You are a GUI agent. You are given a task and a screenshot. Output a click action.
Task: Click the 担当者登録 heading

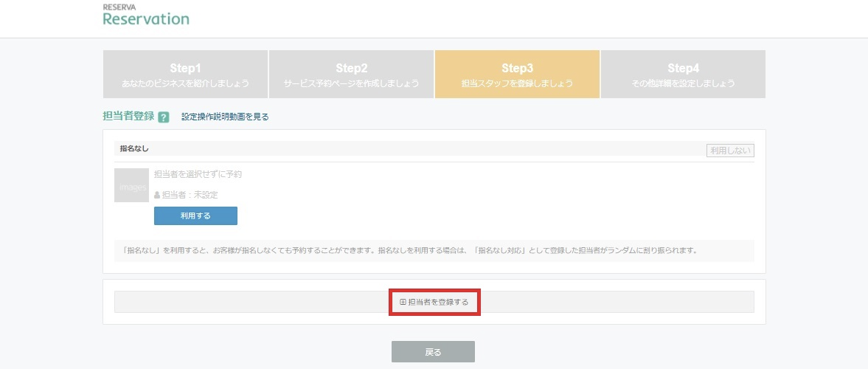(128, 117)
